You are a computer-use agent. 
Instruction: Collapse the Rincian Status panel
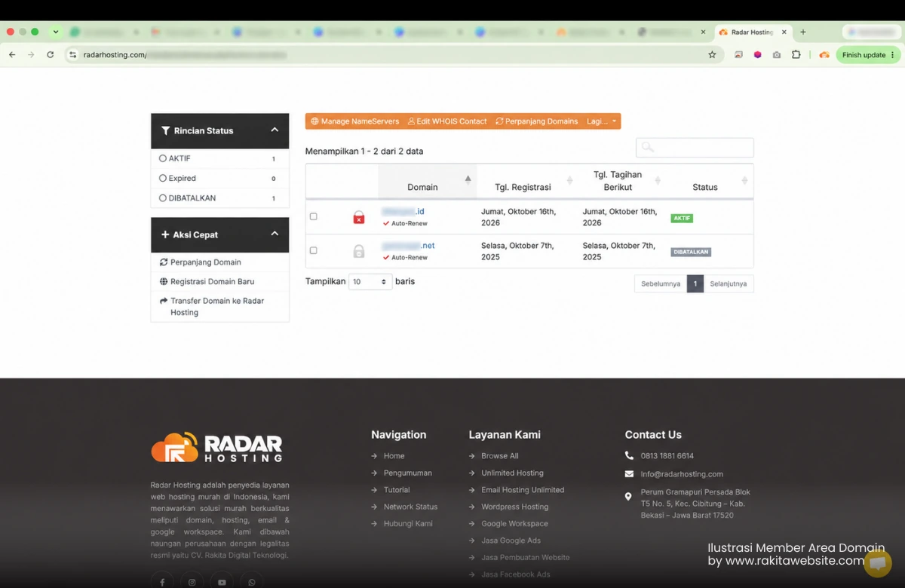pos(275,130)
